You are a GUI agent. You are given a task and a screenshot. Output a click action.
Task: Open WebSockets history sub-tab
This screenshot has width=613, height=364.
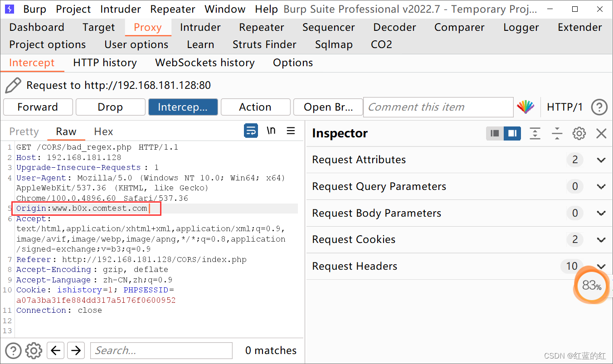click(205, 63)
